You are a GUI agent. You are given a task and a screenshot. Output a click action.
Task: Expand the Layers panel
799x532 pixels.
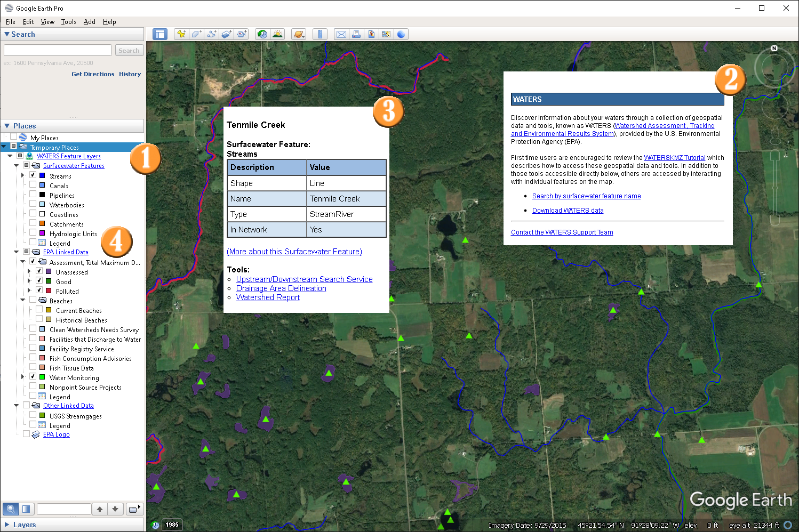(7, 525)
